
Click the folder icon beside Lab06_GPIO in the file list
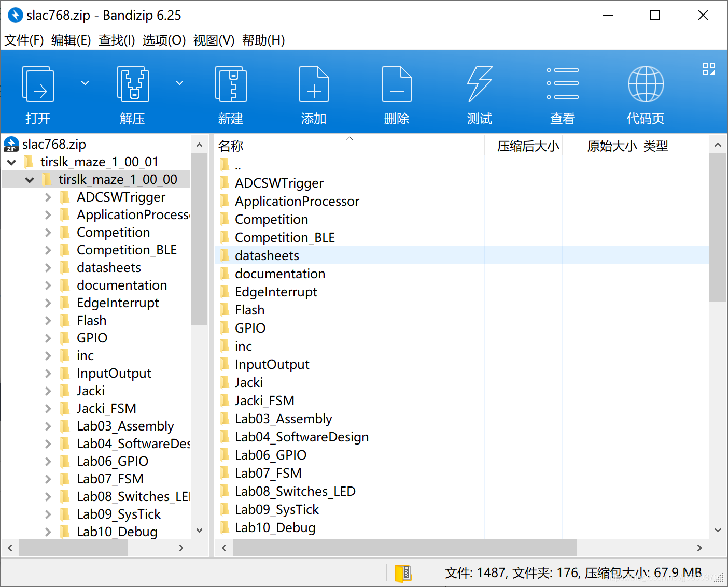pos(225,455)
